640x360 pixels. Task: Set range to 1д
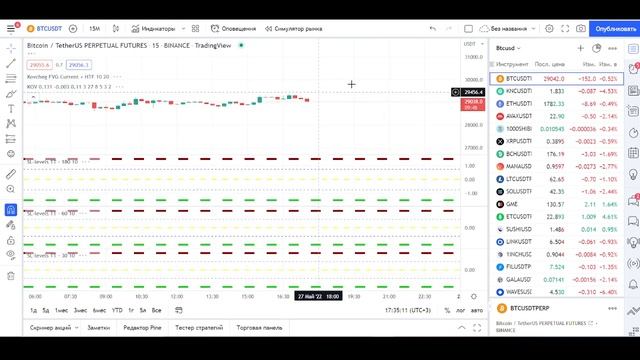click(x=33, y=310)
